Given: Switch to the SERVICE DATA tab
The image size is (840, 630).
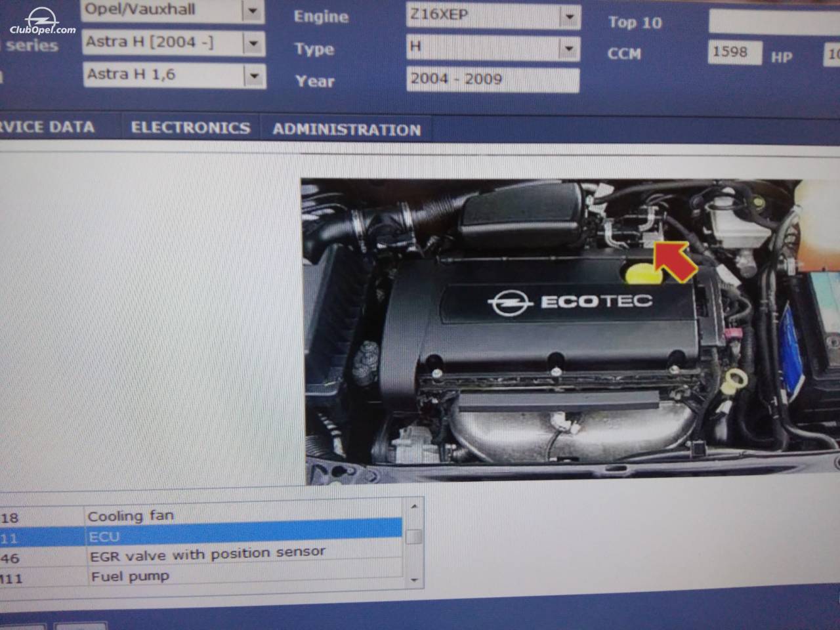Looking at the screenshot, I should tap(47, 127).
